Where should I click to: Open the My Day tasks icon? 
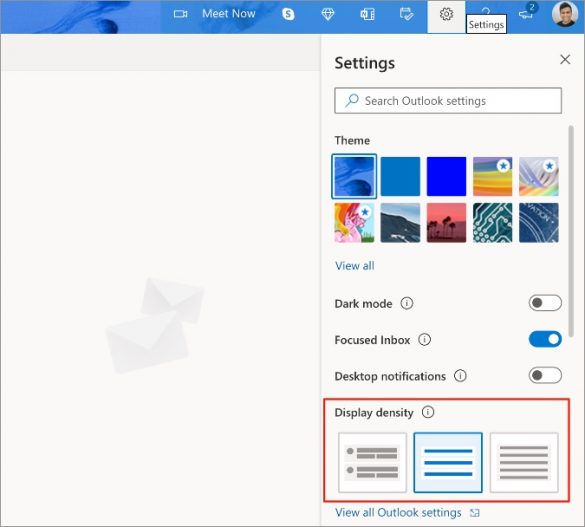(x=406, y=14)
